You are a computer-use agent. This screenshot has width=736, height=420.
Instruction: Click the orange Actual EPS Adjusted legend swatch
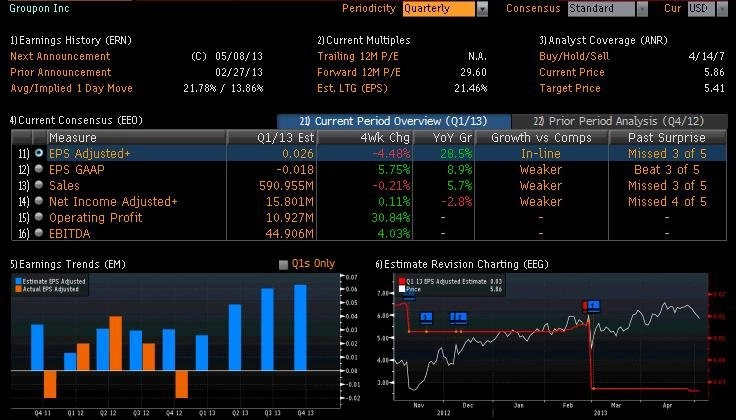pos(19,289)
